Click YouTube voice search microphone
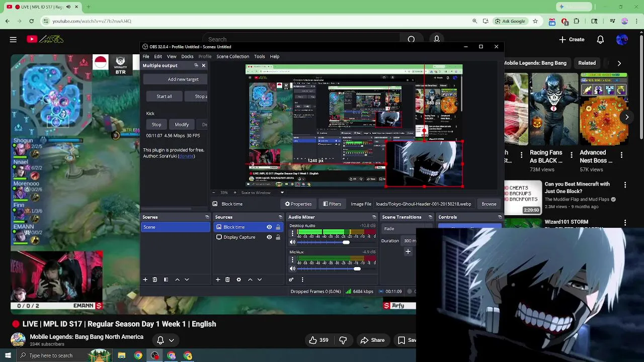The width and height of the screenshot is (644, 362). click(437, 39)
